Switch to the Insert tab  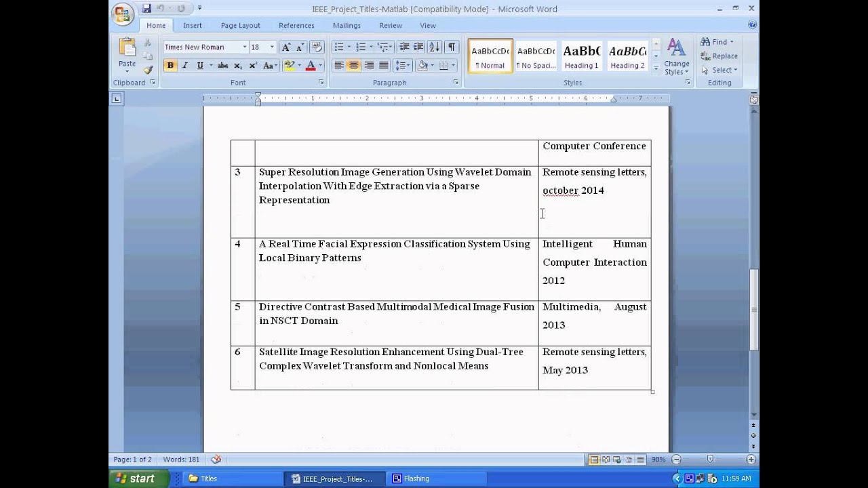coord(192,26)
